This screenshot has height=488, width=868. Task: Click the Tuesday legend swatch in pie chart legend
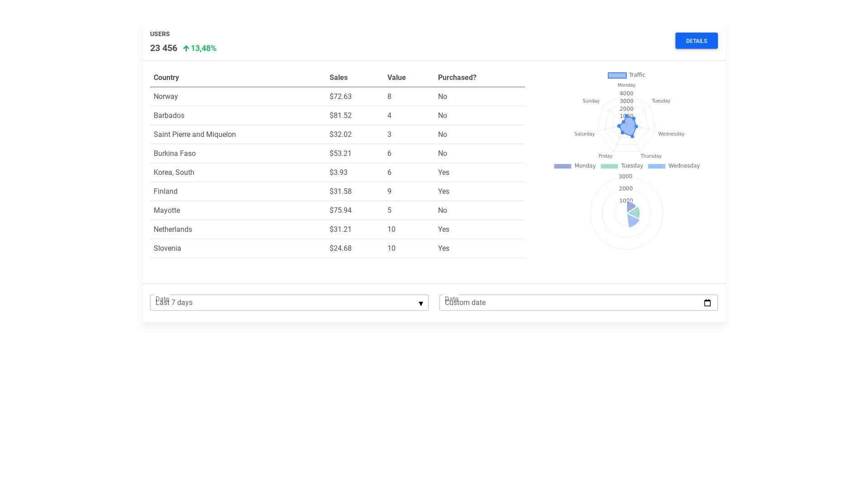point(609,166)
